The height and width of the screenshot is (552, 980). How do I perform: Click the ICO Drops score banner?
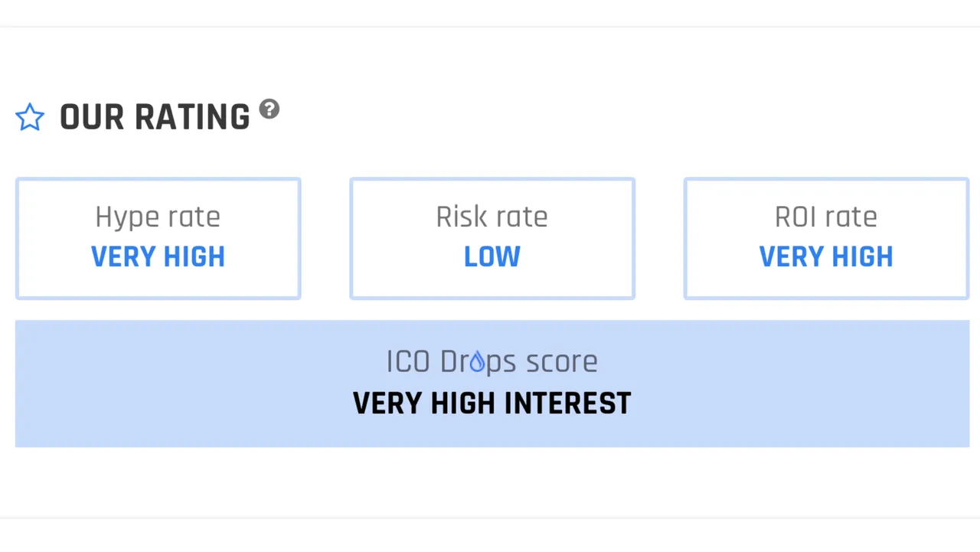tap(492, 384)
